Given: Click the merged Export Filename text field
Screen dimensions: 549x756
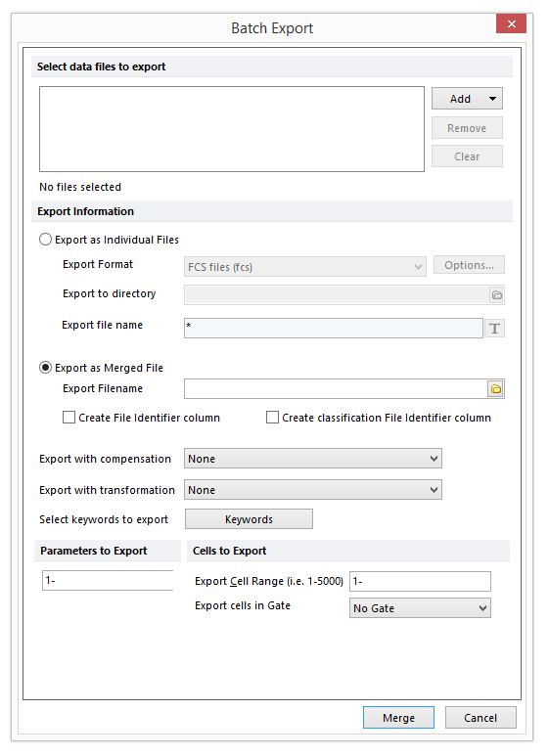Looking at the screenshot, I should 336,388.
